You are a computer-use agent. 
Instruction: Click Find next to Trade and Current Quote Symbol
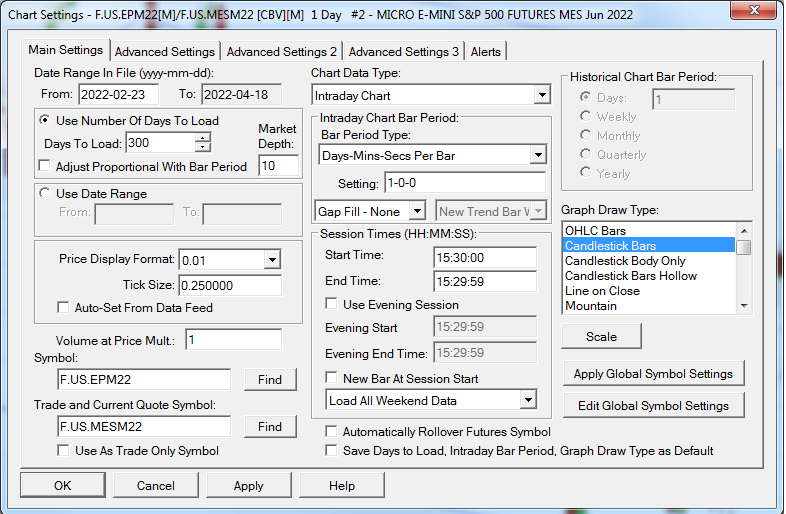[x=270, y=426]
